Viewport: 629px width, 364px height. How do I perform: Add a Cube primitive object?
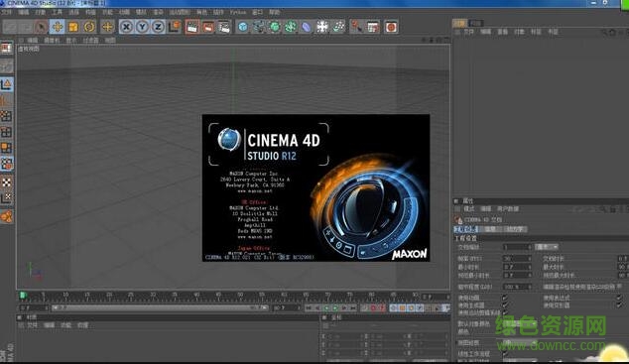coord(242,27)
